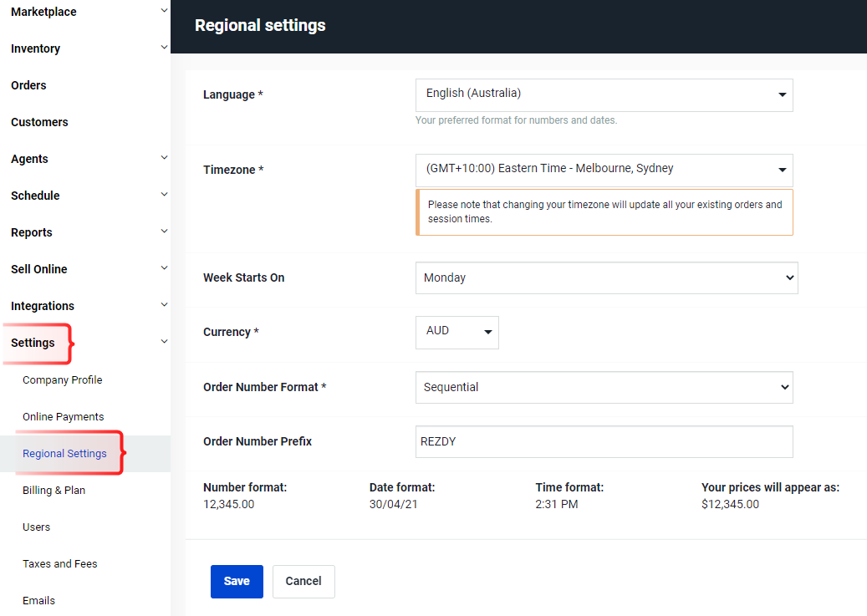Select the date format value '30/04/21'

click(x=393, y=504)
